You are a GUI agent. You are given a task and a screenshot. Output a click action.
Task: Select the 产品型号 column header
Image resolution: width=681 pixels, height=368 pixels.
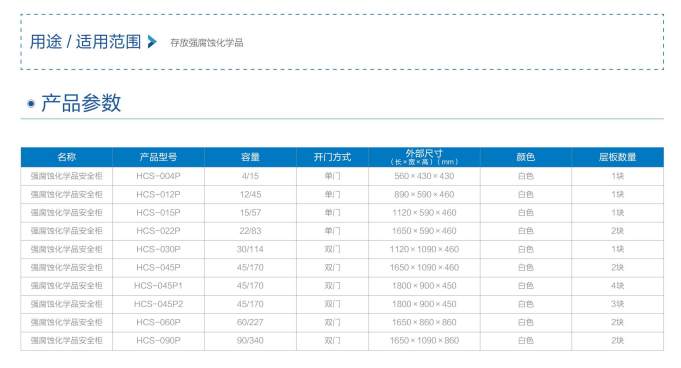[x=159, y=157]
